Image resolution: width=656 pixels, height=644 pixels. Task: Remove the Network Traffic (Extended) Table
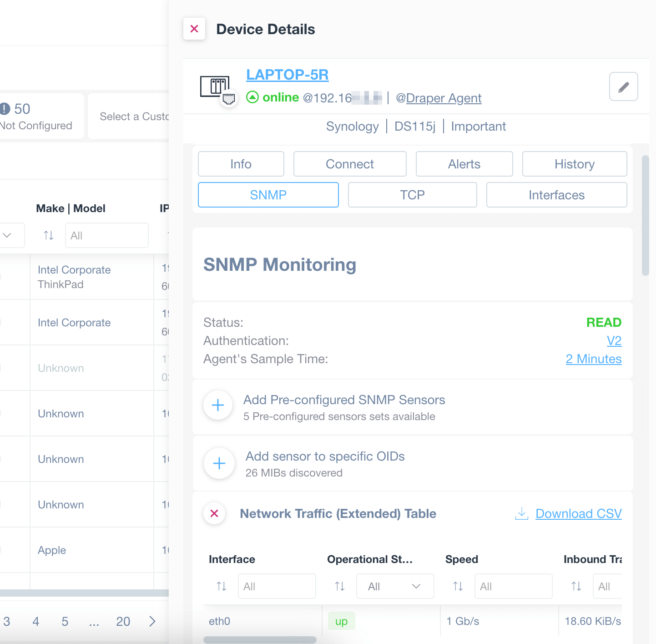click(214, 513)
